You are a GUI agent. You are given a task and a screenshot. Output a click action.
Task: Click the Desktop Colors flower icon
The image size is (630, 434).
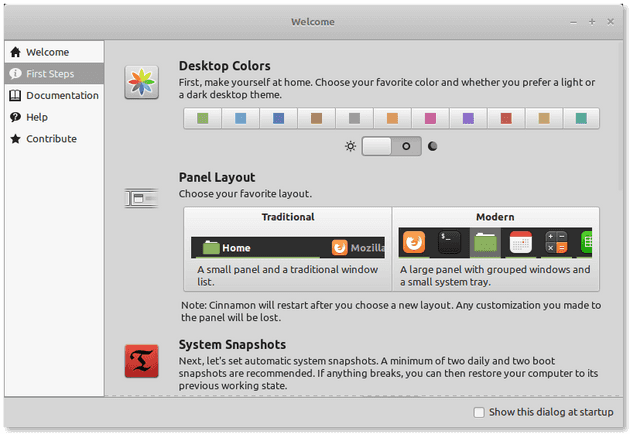[141, 82]
